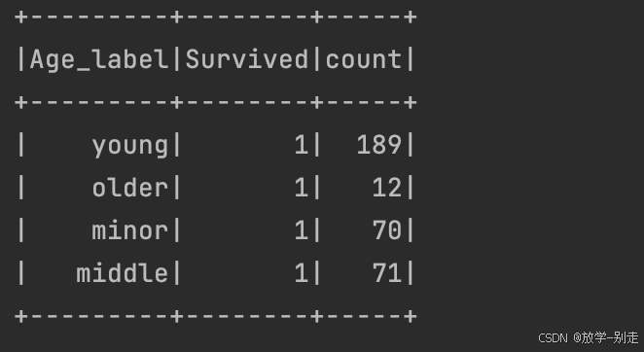Click Survived value in young row
Screen dimensions: 644x352
coord(301,146)
